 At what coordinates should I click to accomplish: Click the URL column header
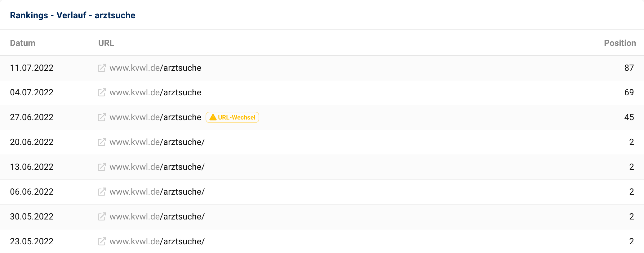pos(106,43)
